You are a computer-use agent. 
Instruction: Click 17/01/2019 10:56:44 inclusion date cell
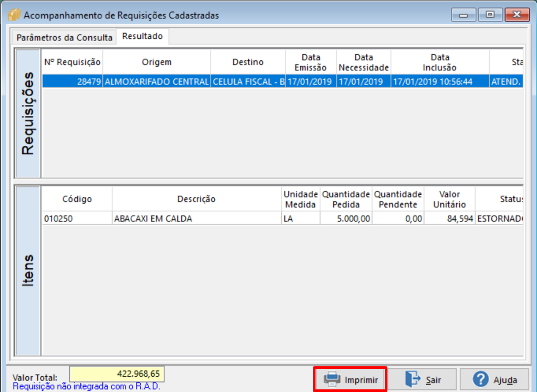(x=440, y=81)
